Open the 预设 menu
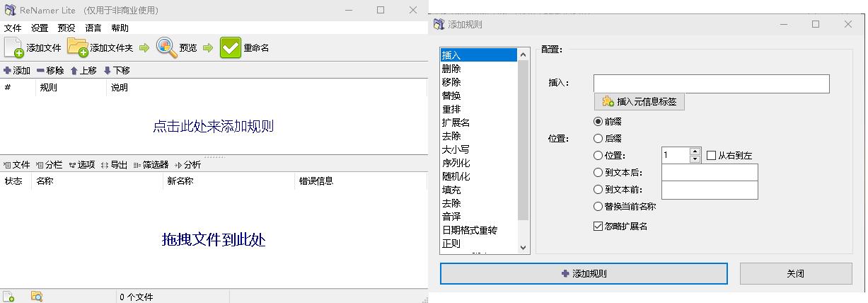Image resolution: width=868 pixels, height=303 pixels. 66,28
